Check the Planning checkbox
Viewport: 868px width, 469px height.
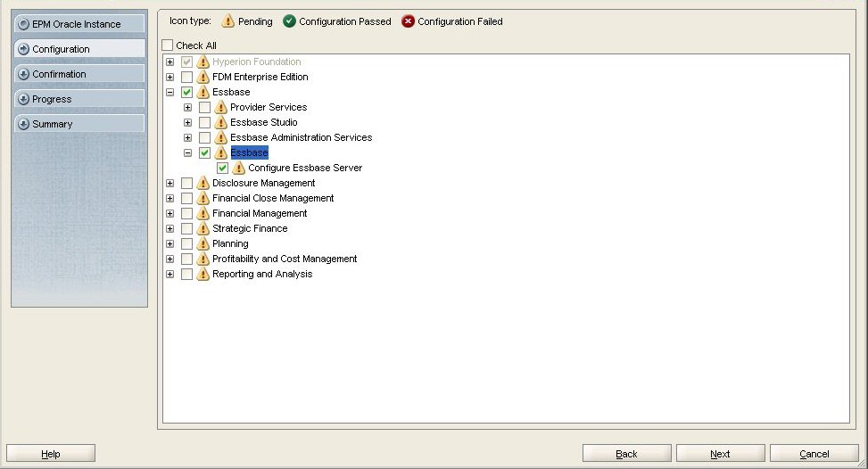(x=187, y=244)
